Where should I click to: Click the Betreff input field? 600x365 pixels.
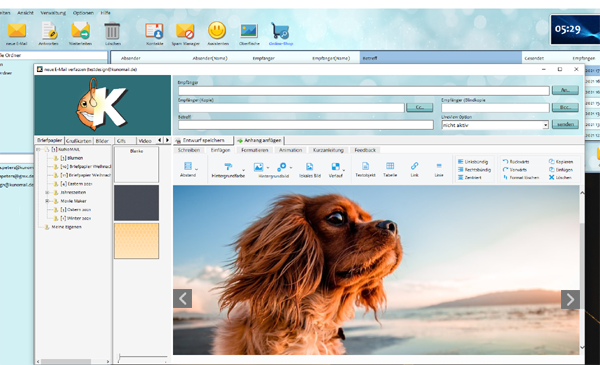click(x=306, y=125)
